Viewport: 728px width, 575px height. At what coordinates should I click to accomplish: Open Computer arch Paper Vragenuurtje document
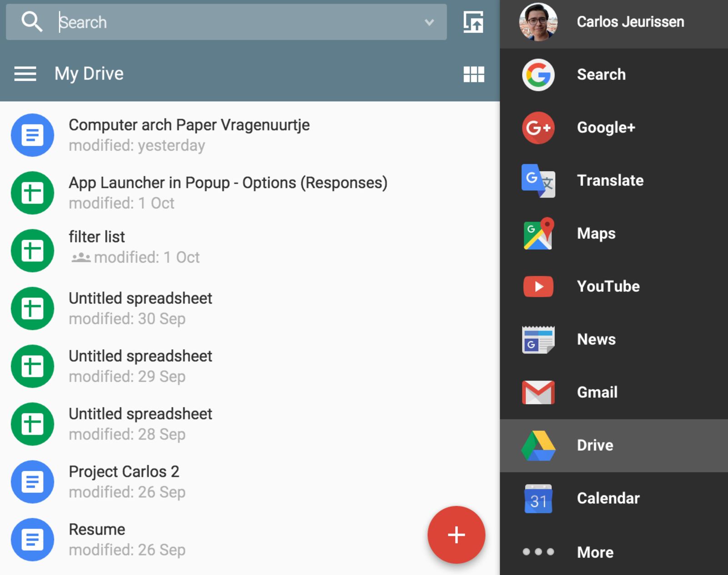(x=189, y=125)
